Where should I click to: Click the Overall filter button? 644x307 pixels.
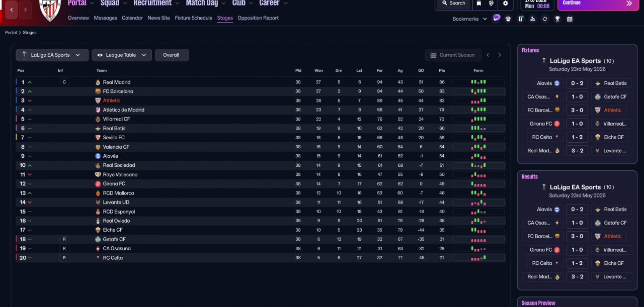(172, 55)
